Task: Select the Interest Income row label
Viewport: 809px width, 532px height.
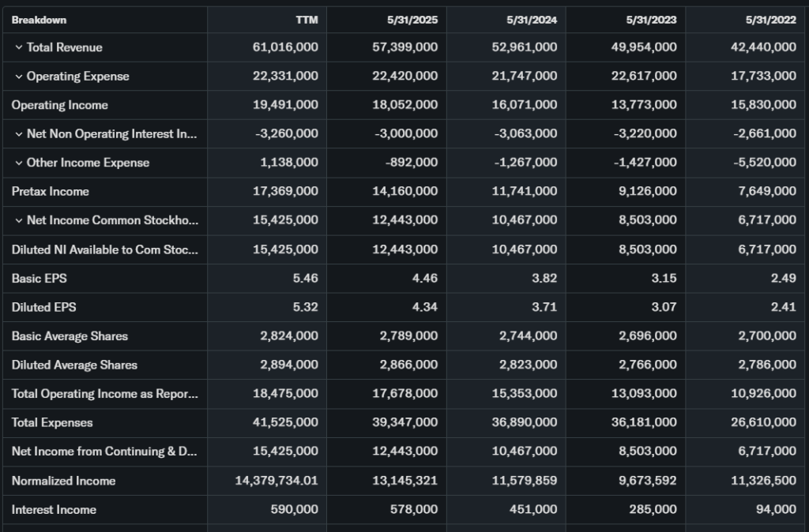Action: pos(54,510)
